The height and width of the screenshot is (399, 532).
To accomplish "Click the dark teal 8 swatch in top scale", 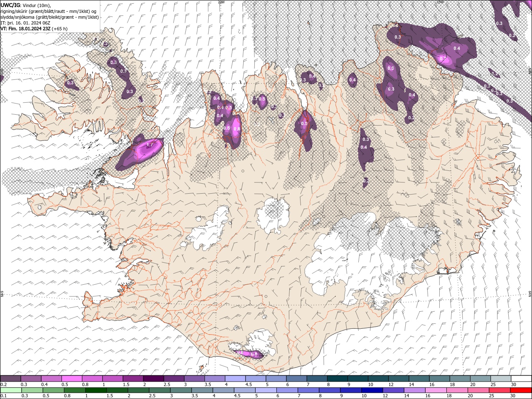I will click(337, 379).
